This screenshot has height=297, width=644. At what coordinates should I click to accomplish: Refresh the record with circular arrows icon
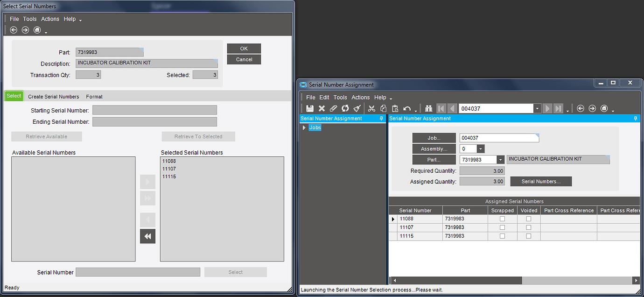coord(345,108)
